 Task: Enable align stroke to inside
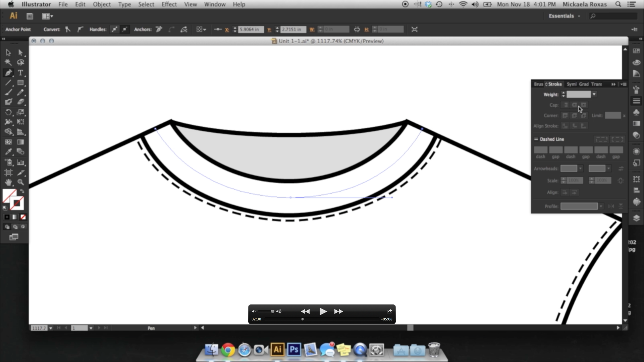(574, 126)
